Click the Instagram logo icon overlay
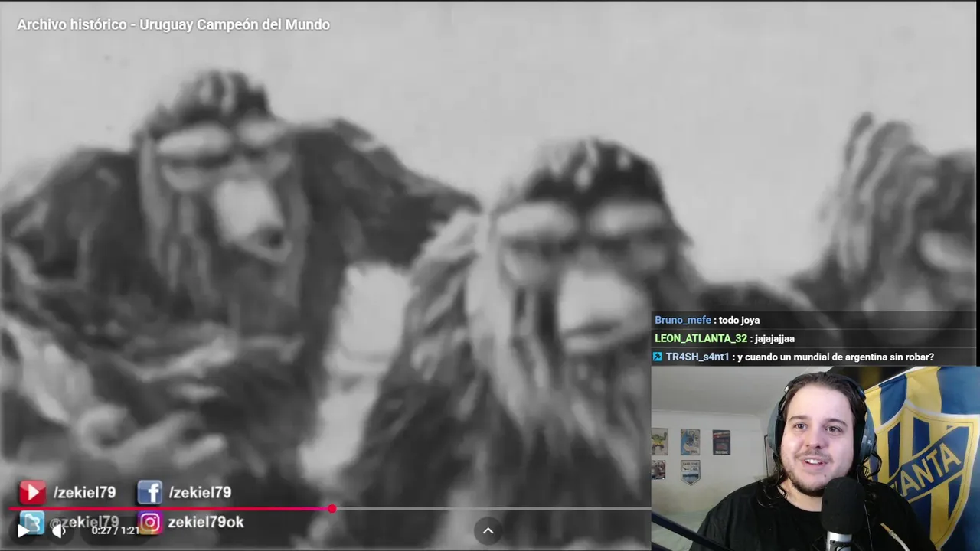 click(150, 522)
